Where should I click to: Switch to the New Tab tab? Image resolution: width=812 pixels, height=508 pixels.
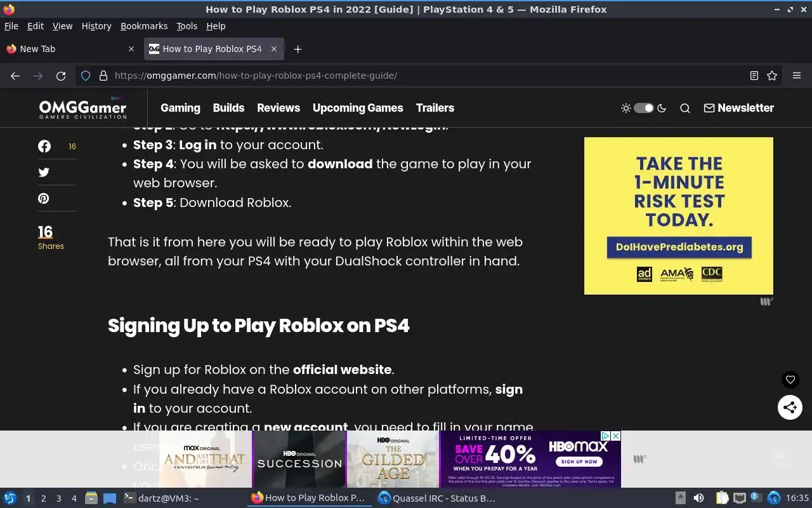point(70,49)
